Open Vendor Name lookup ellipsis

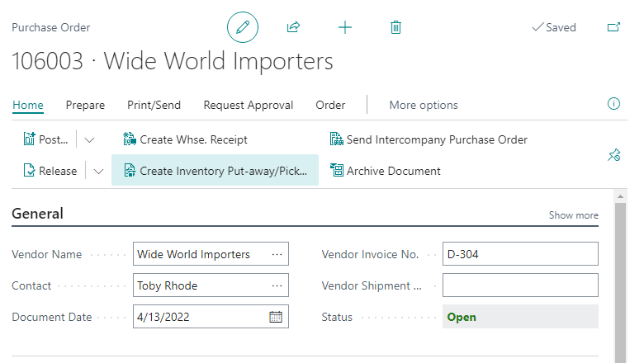click(x=277, y=254)
